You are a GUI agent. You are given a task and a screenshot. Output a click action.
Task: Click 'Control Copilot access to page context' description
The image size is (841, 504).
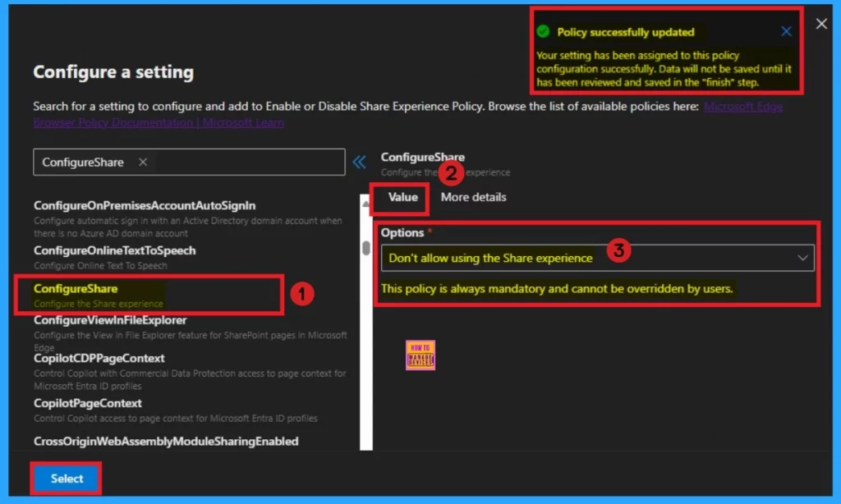(176, 418)
